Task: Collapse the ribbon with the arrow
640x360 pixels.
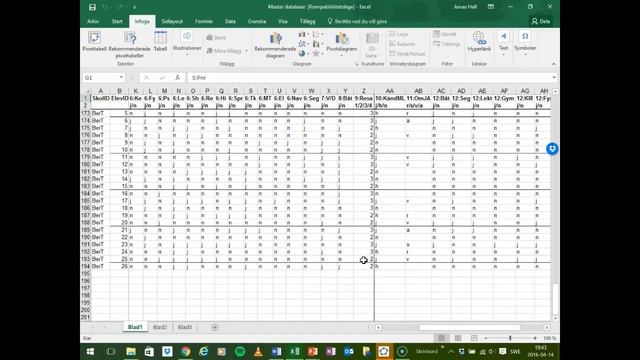Action: pyautogui.click(x=553, y=64)
